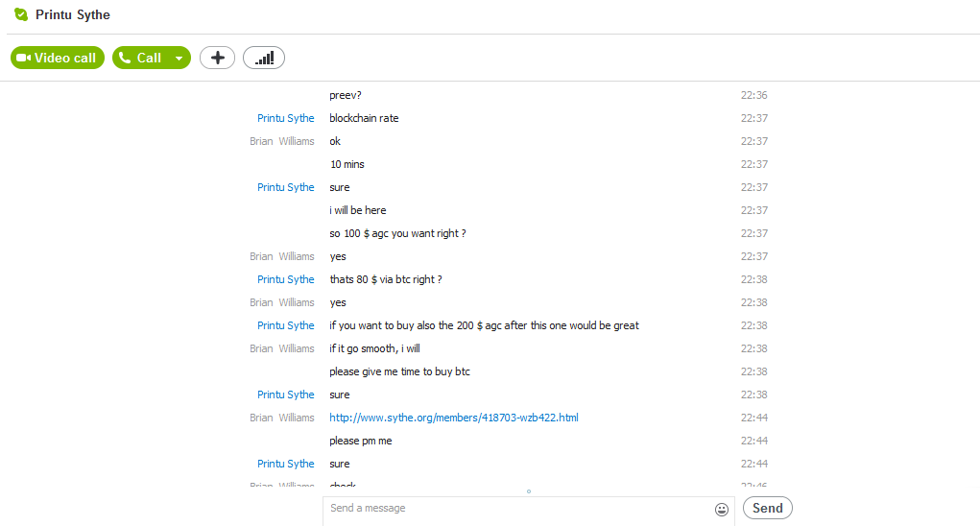Click the online status icon beside Printu Sythe
The width and height of the screenshot is (980, 526).
pyautogui.click(x=21, y=14)
